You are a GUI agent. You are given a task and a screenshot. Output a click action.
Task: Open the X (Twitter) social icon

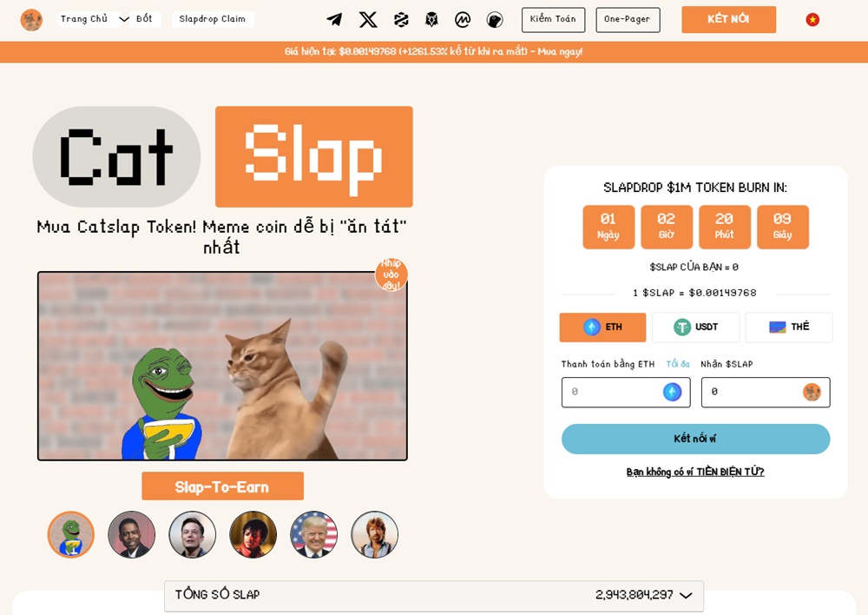368,20
